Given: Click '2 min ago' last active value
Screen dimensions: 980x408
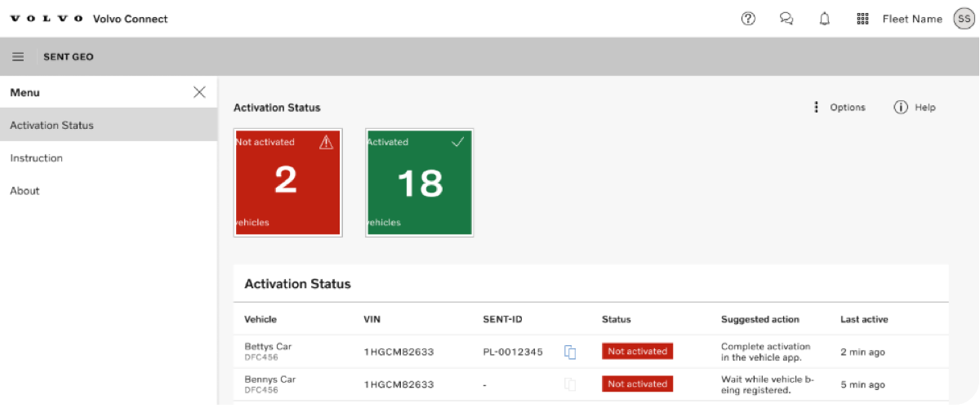Looking at the screenshot, I should [x=862, y=352].
